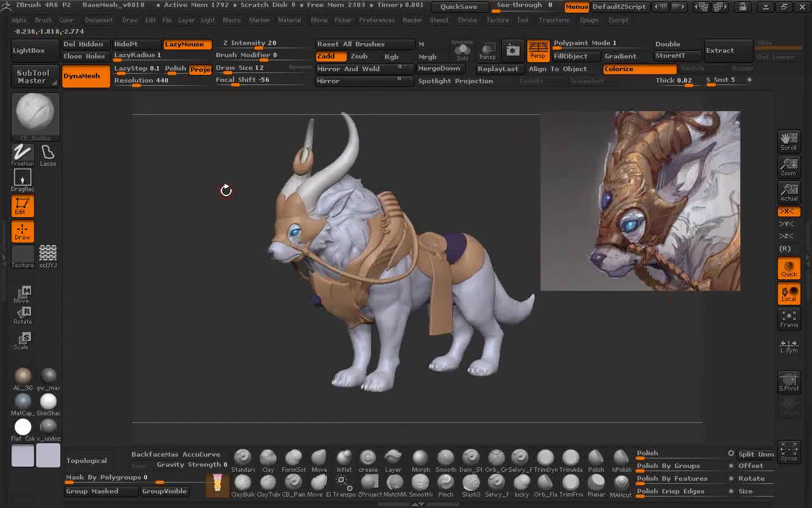This screenshot has width=812, height=508.
Task: Select the ClayTubes brush
Action: 268,486
